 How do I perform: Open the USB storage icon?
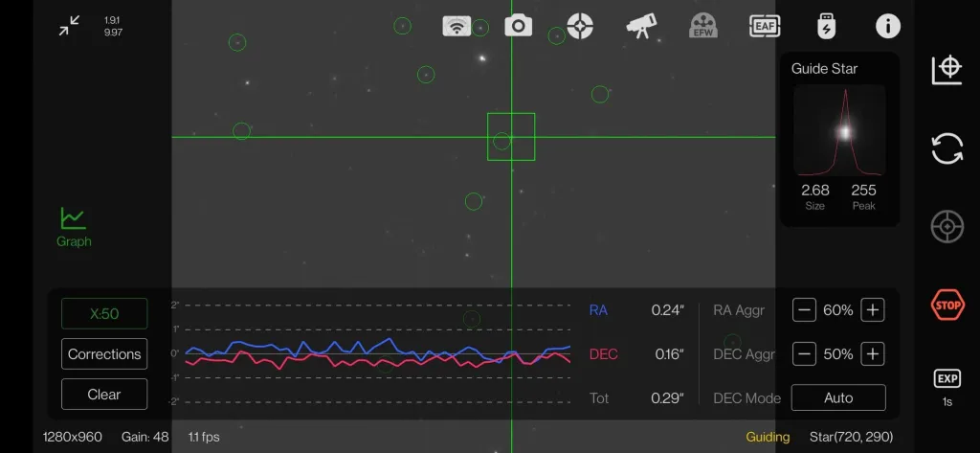pos(827,26)
